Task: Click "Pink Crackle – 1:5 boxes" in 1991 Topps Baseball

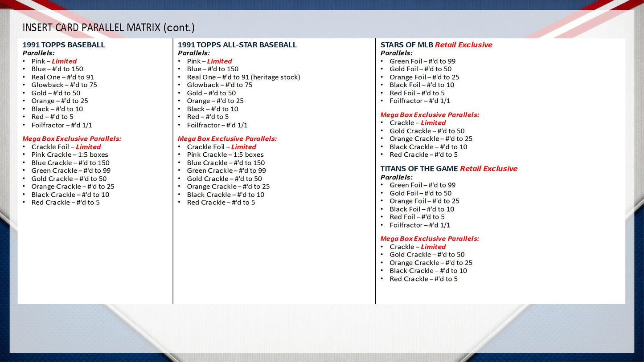Action: coord(70,155)
